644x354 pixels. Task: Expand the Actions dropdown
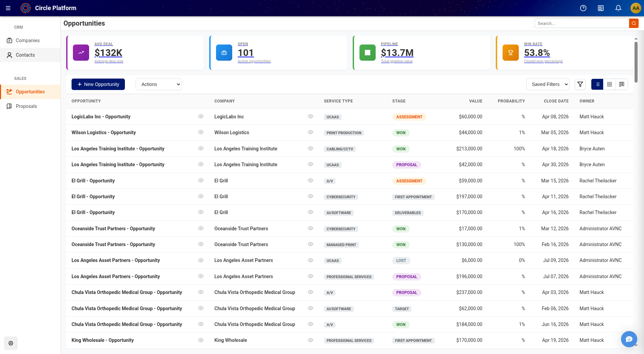click(159, 84)
